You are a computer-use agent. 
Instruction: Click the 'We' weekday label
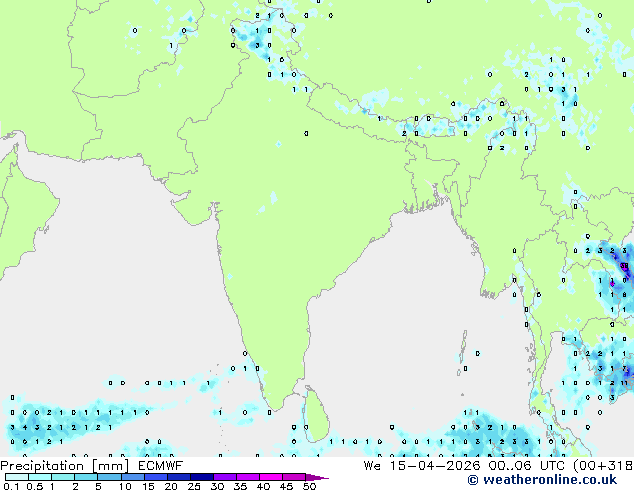pyautogui.click(x=372, y=466)
